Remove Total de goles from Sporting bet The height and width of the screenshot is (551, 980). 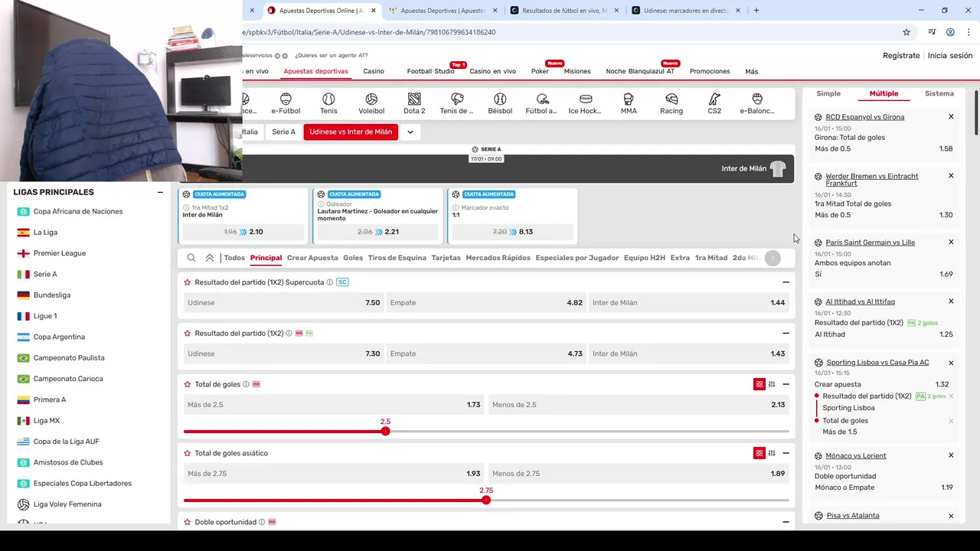952,421
